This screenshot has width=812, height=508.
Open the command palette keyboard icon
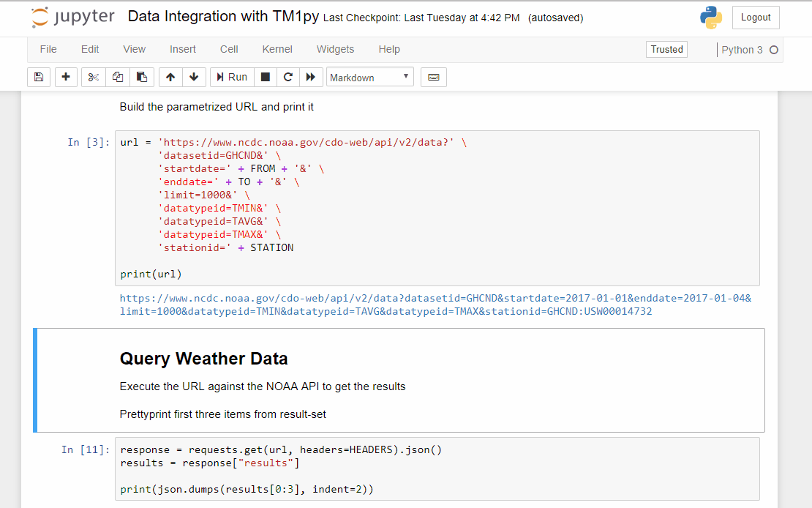(434, 77)
